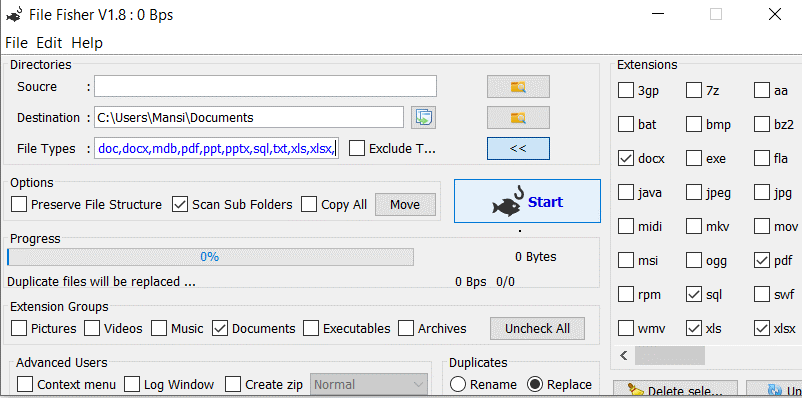Check the bmp extension
The height and width of the screenshot is (398, 802).
[694, 124]
